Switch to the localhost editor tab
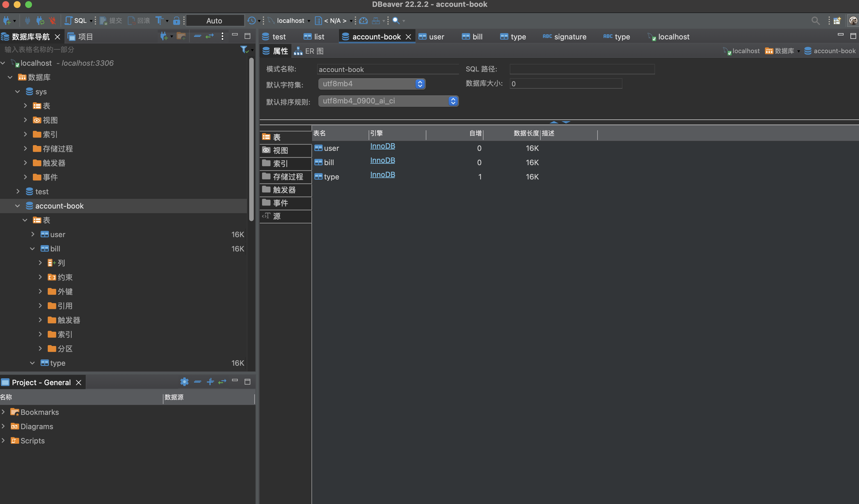Viewport: 859px width, 504px height. coord(669,37)
